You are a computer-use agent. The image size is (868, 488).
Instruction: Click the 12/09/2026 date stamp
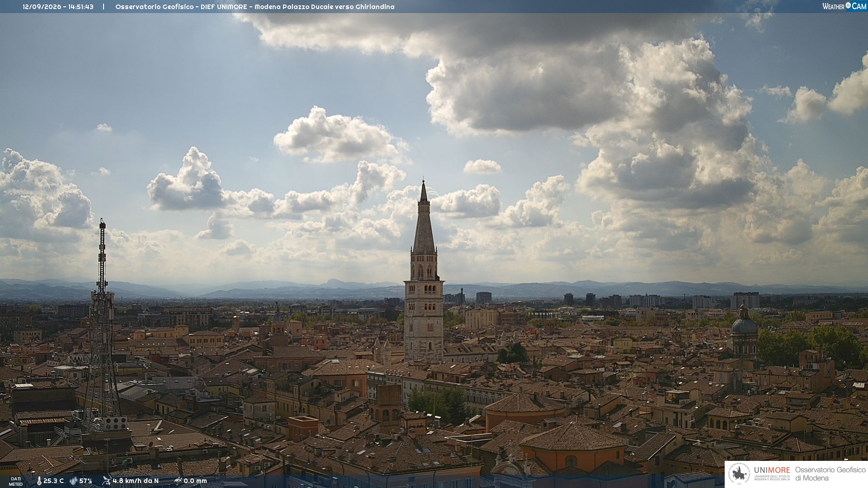click(42, 7)
